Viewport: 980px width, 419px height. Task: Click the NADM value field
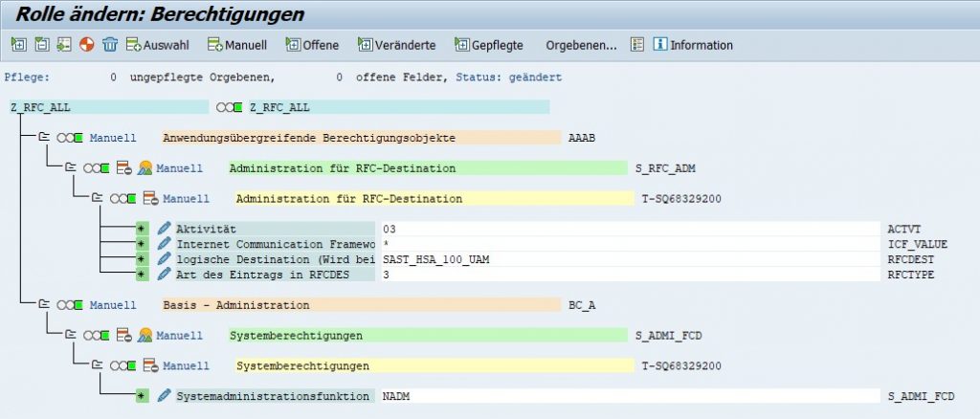631,396
